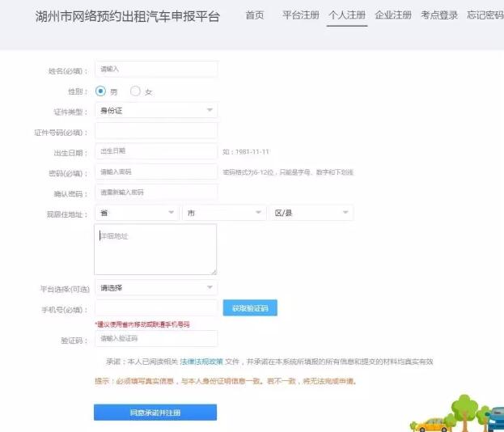Screen dimensions: 504x432
Task: Switch to the 企业注册 tab
Action: click(393, 15)
